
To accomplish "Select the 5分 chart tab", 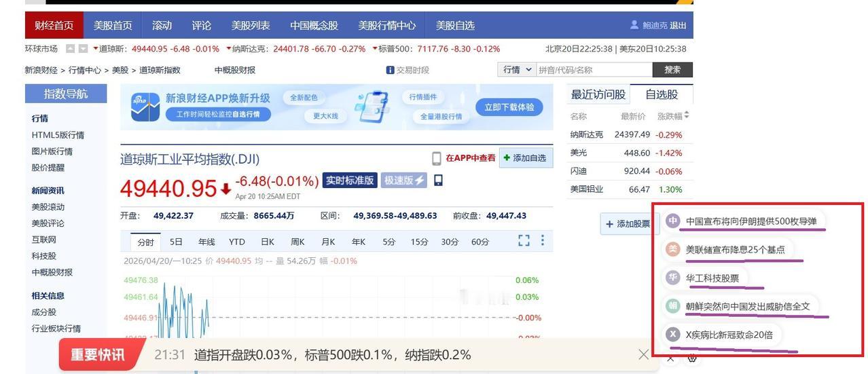I will point(388,242).
